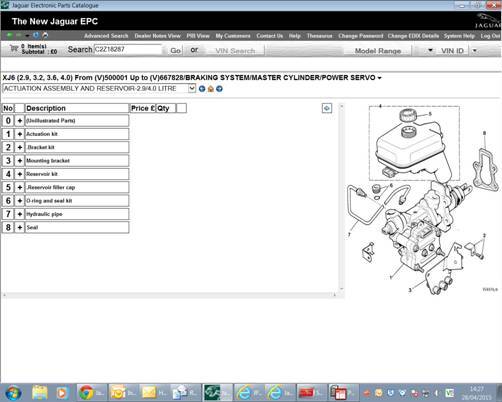Expand the Hydraulic pipe row
Viewport: 502px width, 402px height.
[20, 214]
